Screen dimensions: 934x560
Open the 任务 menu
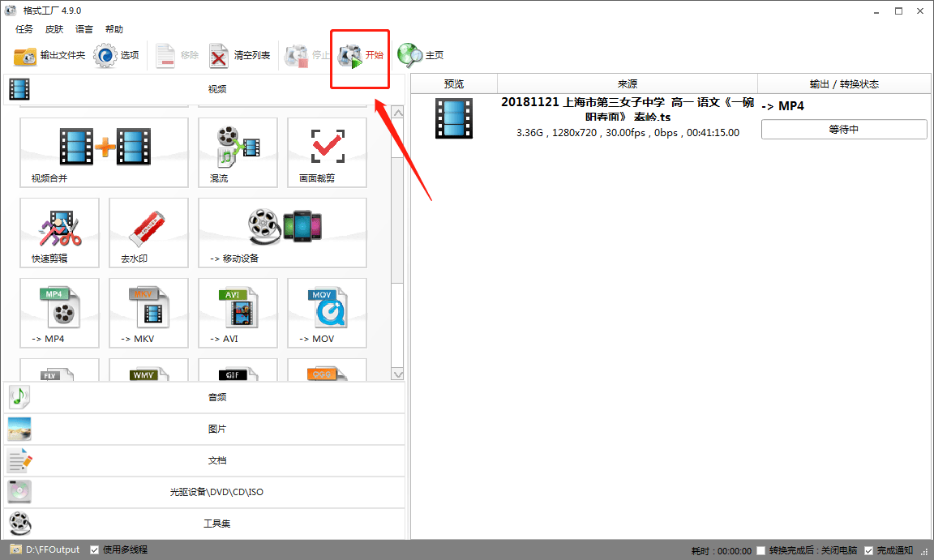click(24, 29)
